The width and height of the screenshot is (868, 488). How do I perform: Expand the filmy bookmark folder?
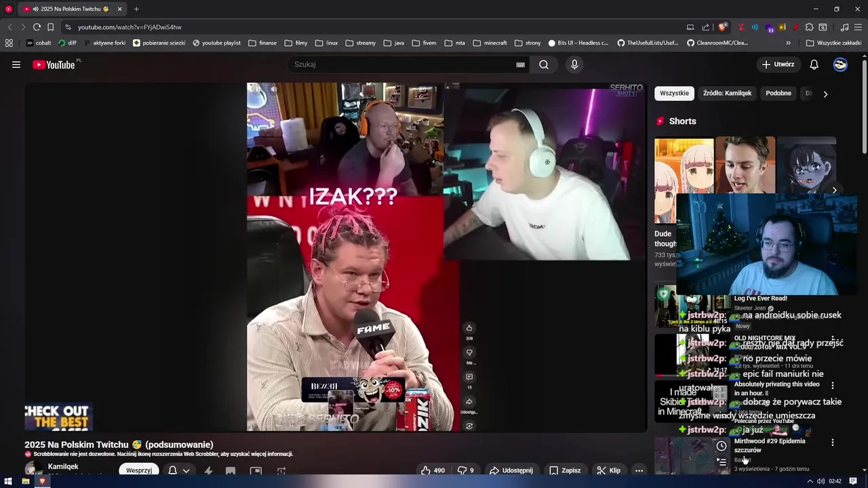(296, 43)
